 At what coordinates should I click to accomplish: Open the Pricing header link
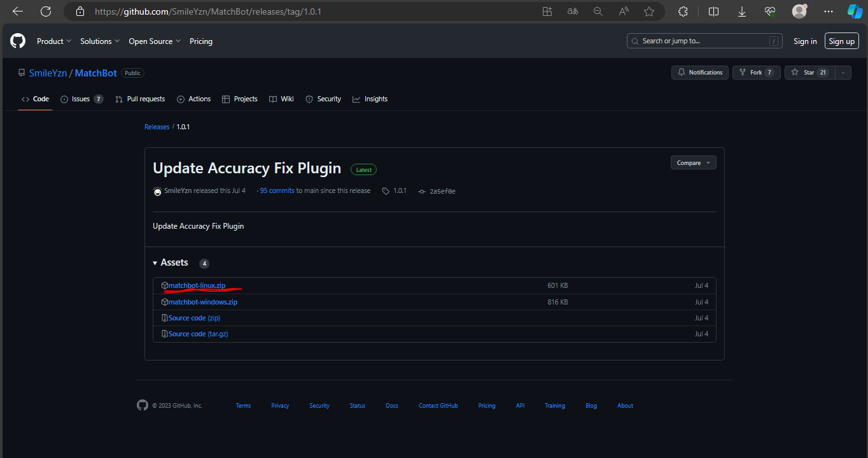point(201,41)
